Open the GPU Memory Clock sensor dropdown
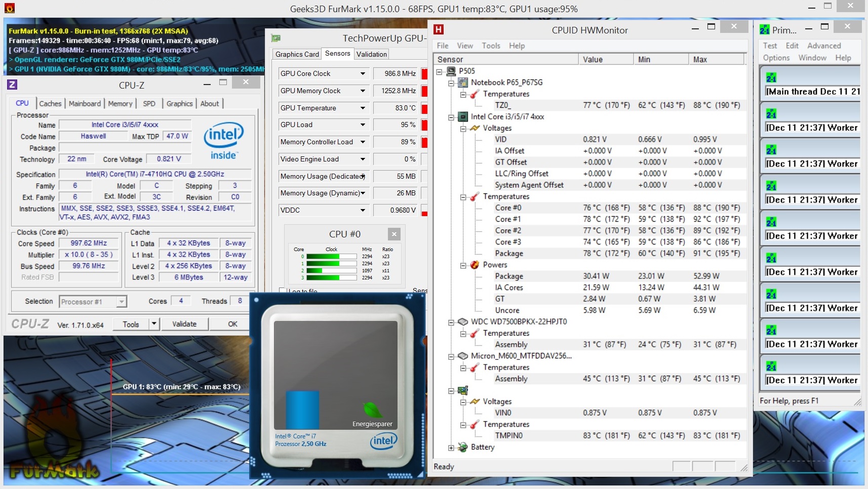Screen dimensions: 868x489 (x=363, y=91)
